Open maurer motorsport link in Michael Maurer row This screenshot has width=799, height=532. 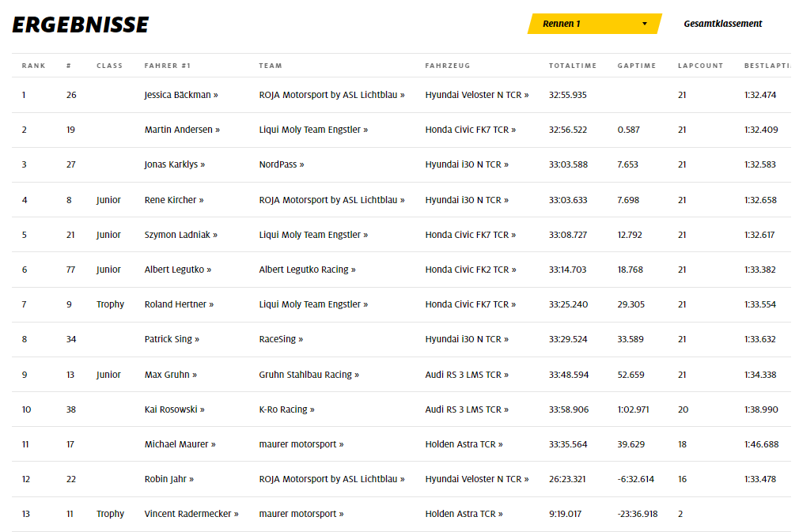click(x=301, y=444)
